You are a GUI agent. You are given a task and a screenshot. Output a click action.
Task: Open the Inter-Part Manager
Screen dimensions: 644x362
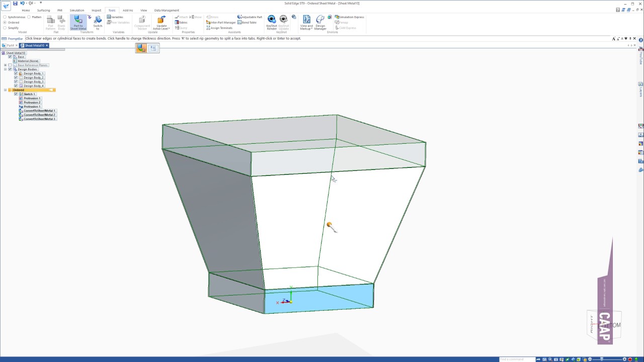221,23
